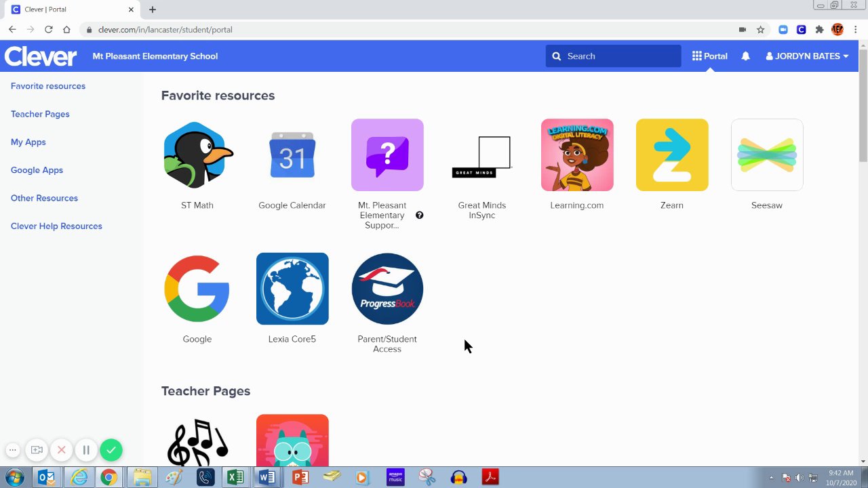
Task: Launch Google Calendar app
Action: [x=292, y=155]
